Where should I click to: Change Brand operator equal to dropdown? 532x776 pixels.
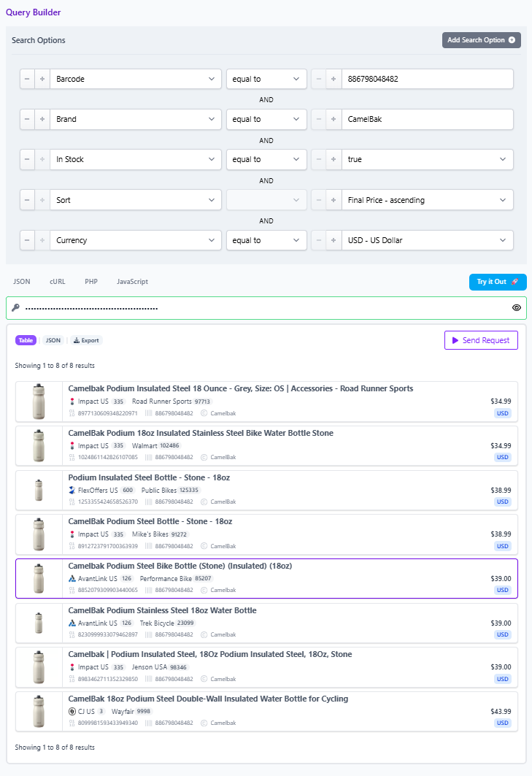(x=266, y=119)
